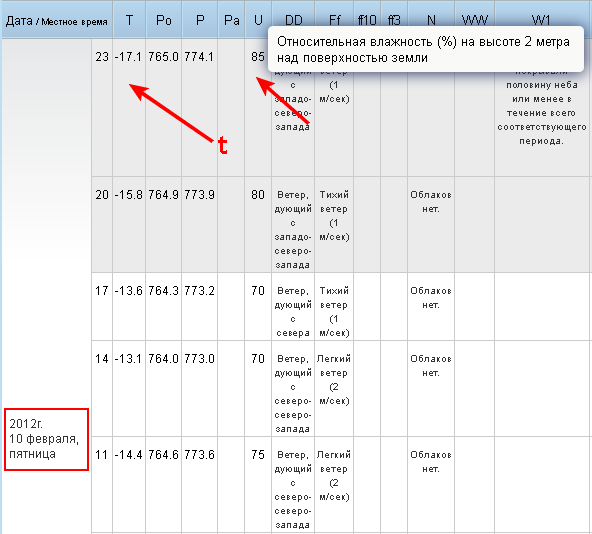Click temperature value -17.1

[x=128, y=57]
